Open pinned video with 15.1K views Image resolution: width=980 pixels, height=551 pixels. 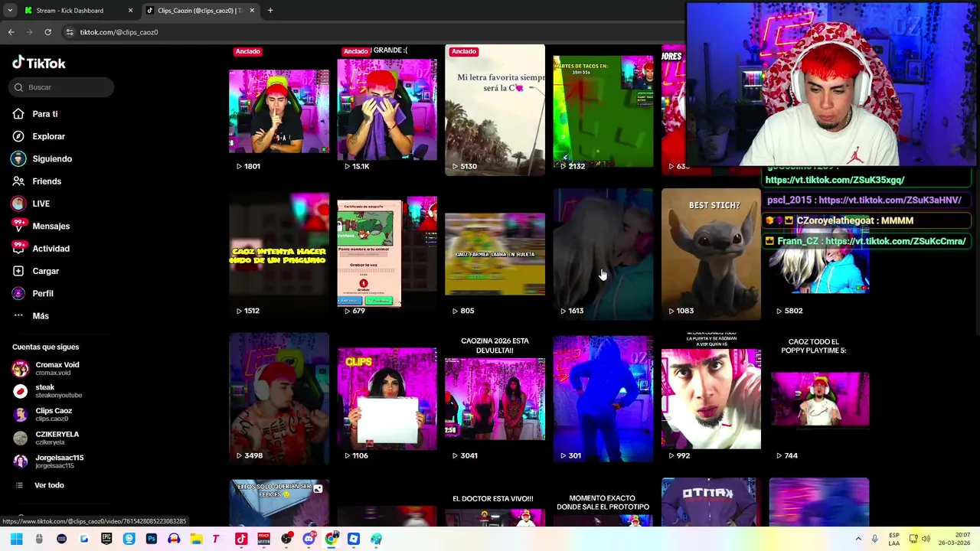coord(387,109)
